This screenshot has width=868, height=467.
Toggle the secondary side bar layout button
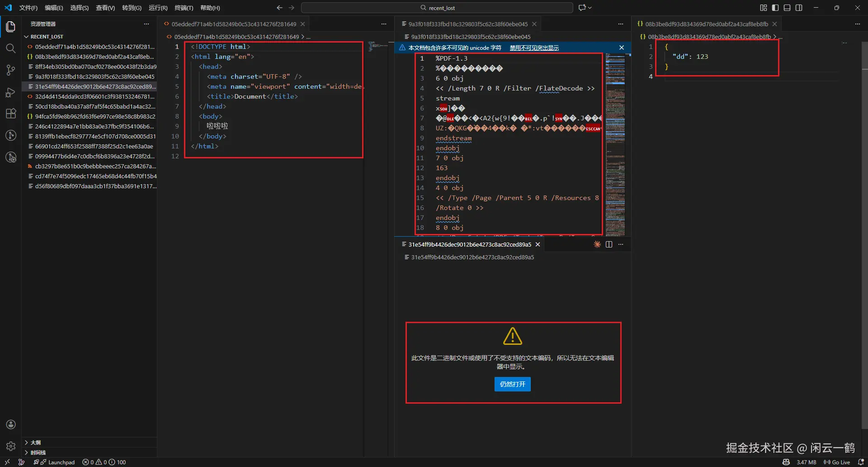pos(799,8)
